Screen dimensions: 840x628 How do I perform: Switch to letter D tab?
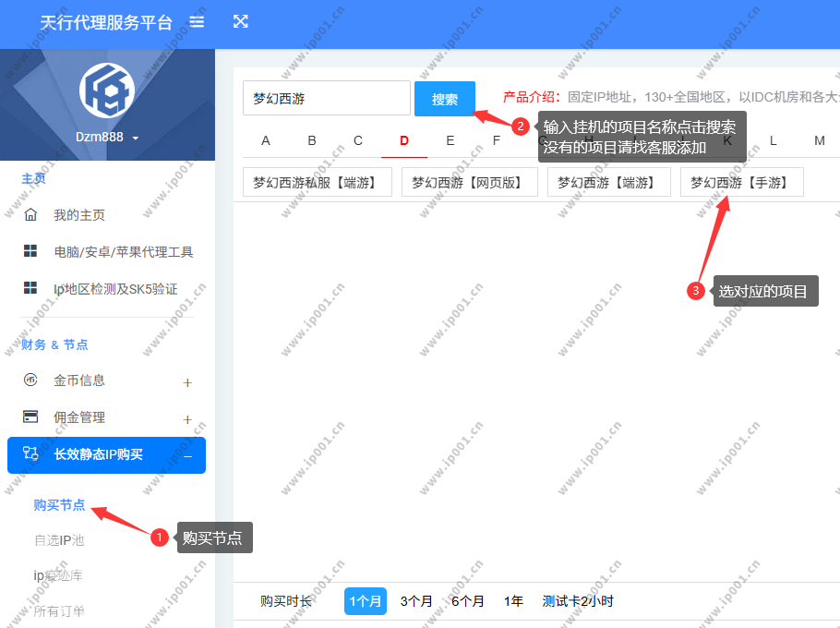[x=404, y=141]
